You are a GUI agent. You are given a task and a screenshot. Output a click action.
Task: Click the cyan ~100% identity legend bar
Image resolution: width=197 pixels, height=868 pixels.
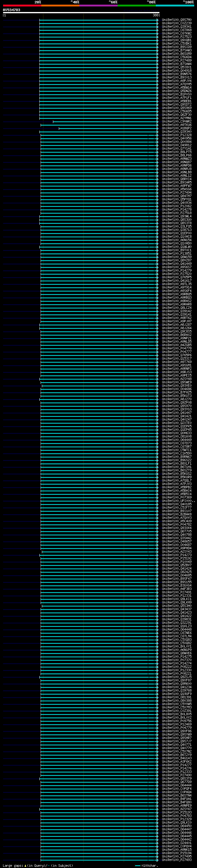(175, 6)
